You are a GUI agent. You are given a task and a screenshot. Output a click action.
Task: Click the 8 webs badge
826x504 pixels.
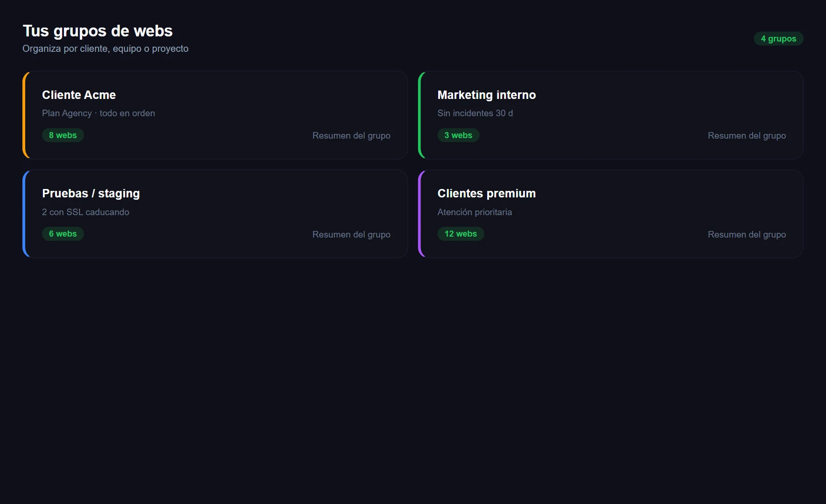(63, 135)
